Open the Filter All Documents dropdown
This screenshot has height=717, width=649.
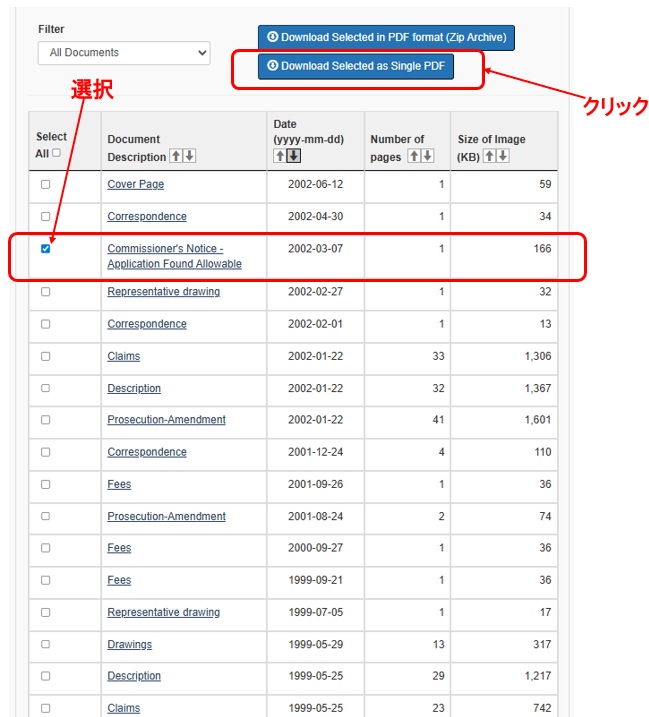click(124, 53)
